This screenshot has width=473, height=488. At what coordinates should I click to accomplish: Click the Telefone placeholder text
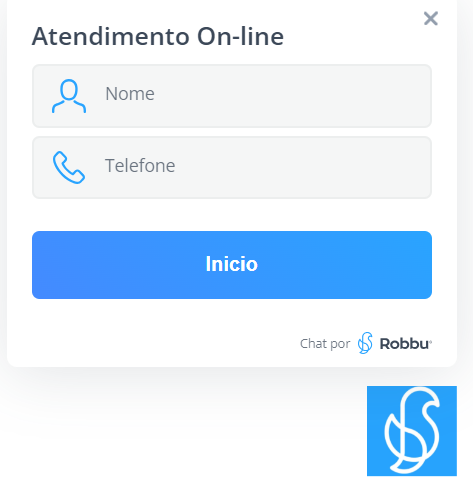click(140, 166)
